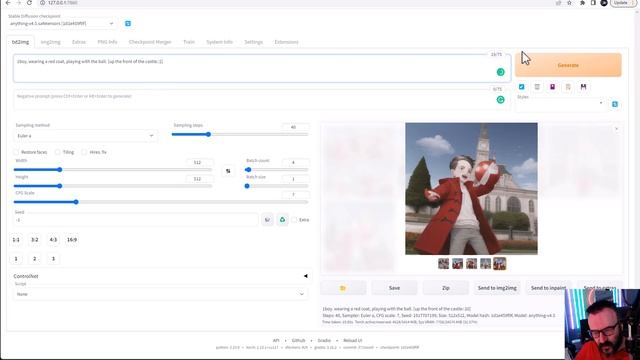Apply selected styles with the clipboard icon
Viewport: 640px width, 360px height.
pyautogui.click(x=568, y=87)
